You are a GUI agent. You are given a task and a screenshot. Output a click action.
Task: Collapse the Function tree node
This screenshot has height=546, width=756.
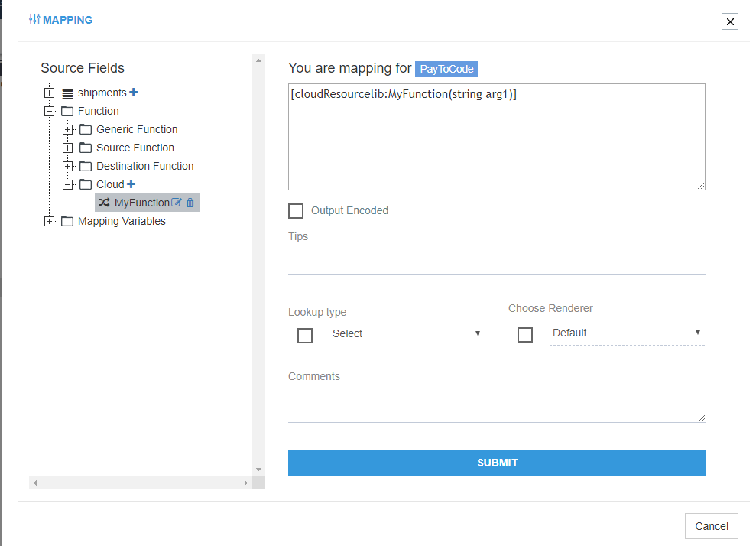click(x=49, y=110)
